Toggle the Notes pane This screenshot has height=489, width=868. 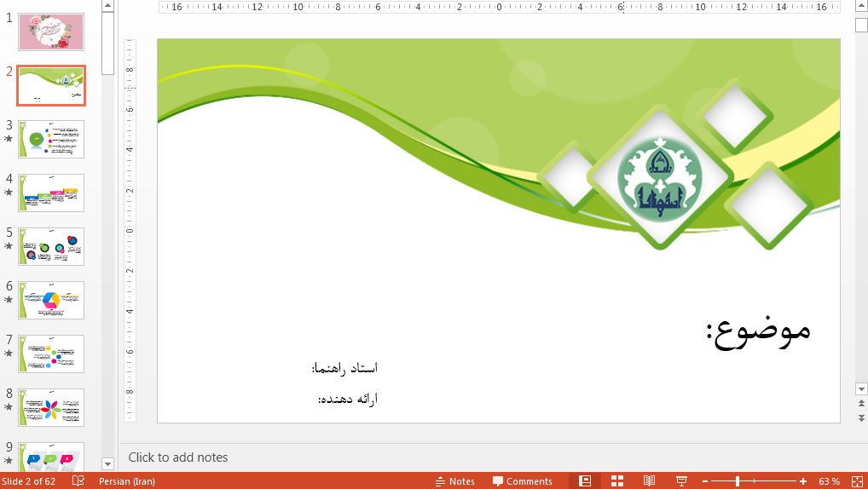coord(454,481)
